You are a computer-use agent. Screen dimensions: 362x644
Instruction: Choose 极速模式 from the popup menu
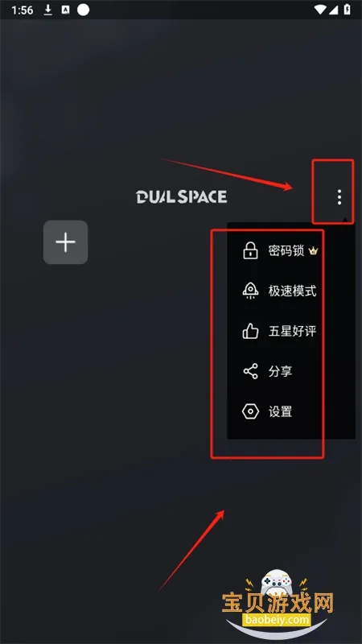pos(292,291)
